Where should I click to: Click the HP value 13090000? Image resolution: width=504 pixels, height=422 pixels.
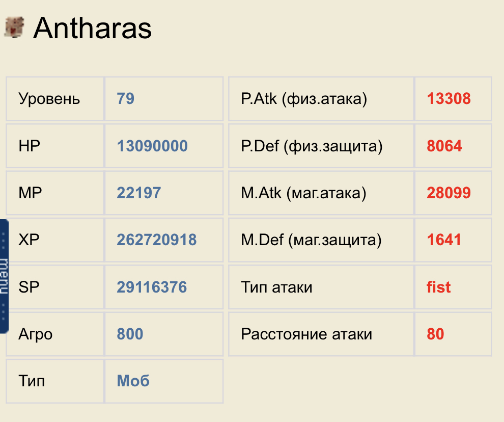(x=152, y=146)
